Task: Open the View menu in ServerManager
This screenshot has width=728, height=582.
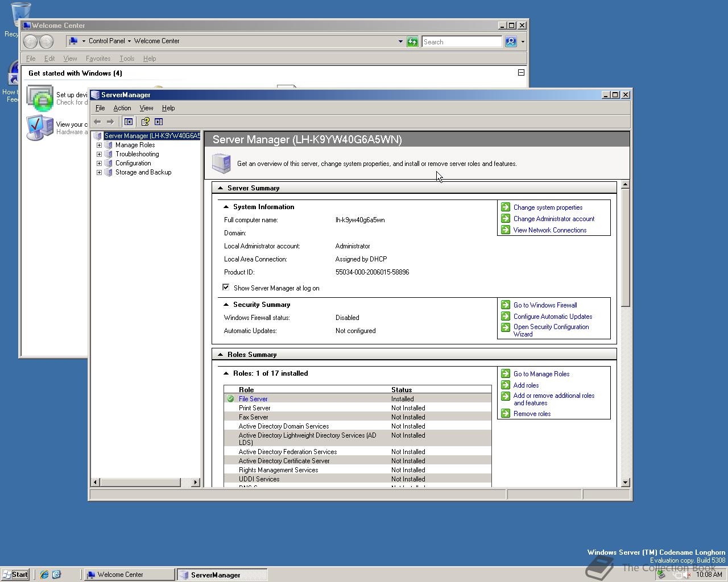Action: (x=146, y=108)
